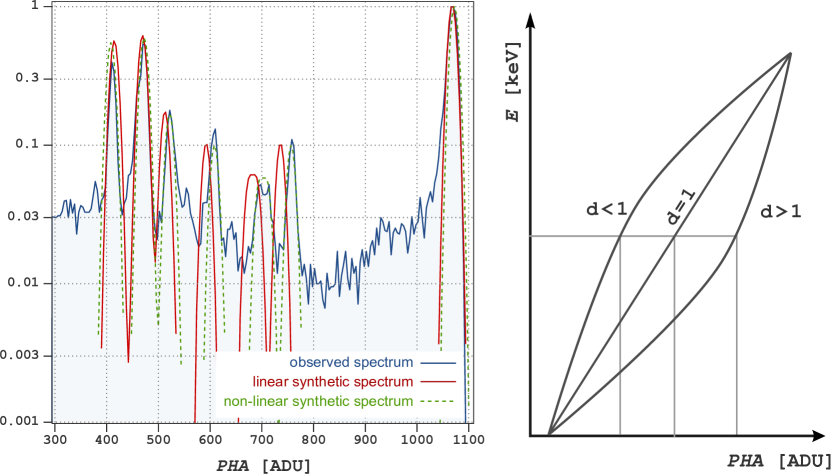Click the 'd<1' curve label
Screen dimensions: 831x474
(606, 209)
